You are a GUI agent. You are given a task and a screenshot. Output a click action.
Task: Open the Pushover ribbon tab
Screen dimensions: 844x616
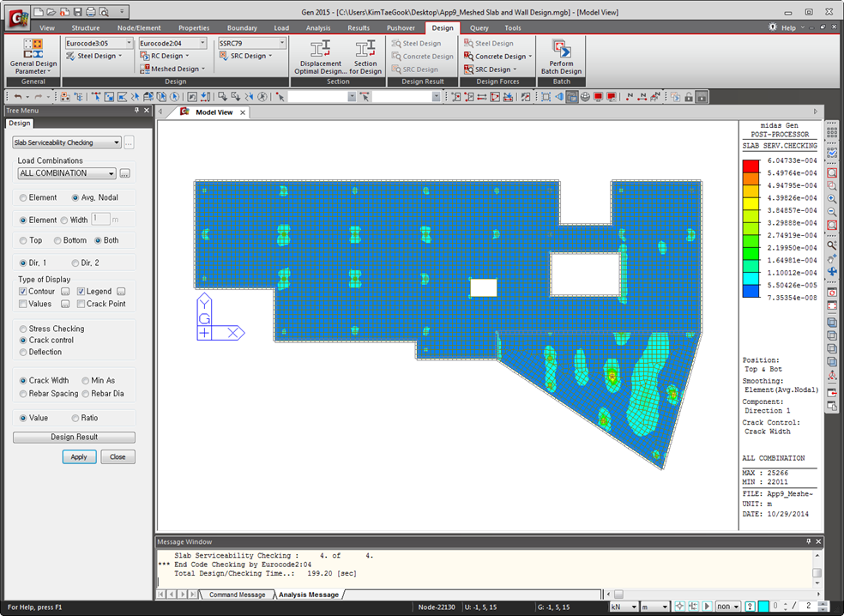click(x=401, y=28)
